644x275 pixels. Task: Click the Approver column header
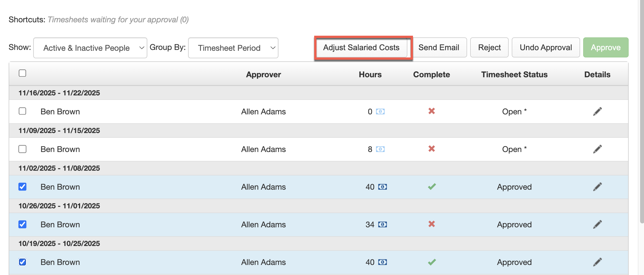[x=263, y=74]
